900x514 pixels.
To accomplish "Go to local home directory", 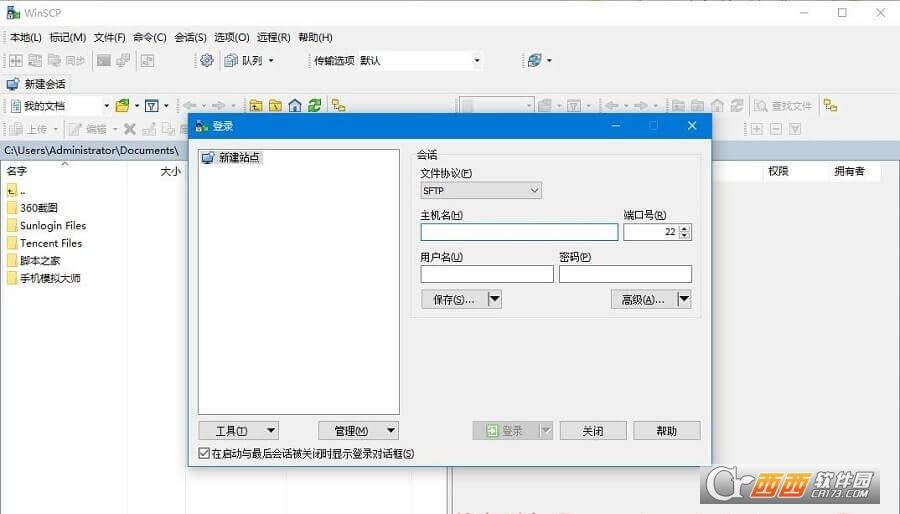I will coord(295,106).
